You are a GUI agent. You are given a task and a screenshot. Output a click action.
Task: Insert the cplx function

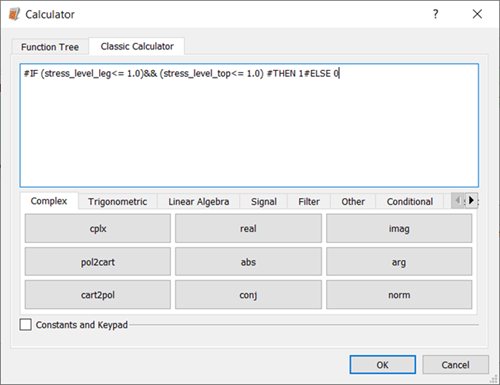[98, 228]
